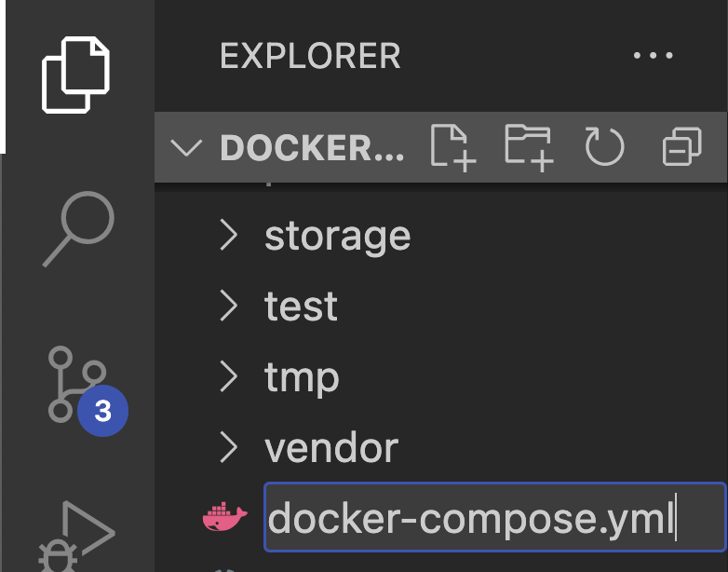The image size is (728, 572).
Task: Open the Run and Debug view
Action: [78, 536]
